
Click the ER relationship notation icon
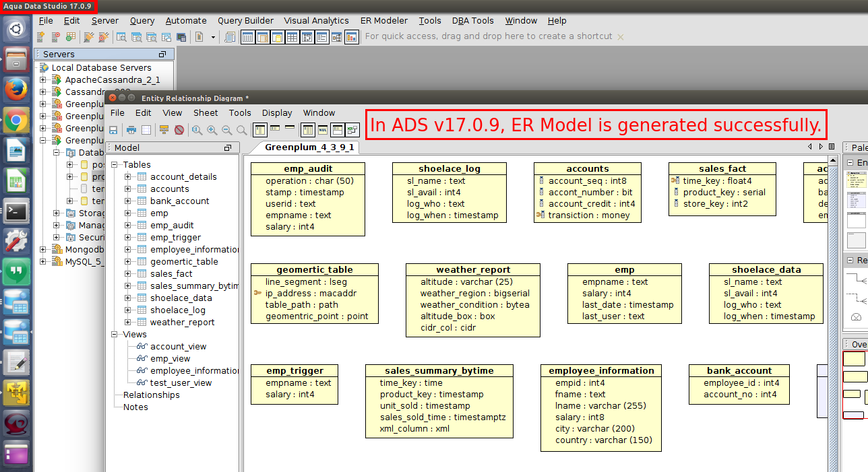click(x=352, y=130)
